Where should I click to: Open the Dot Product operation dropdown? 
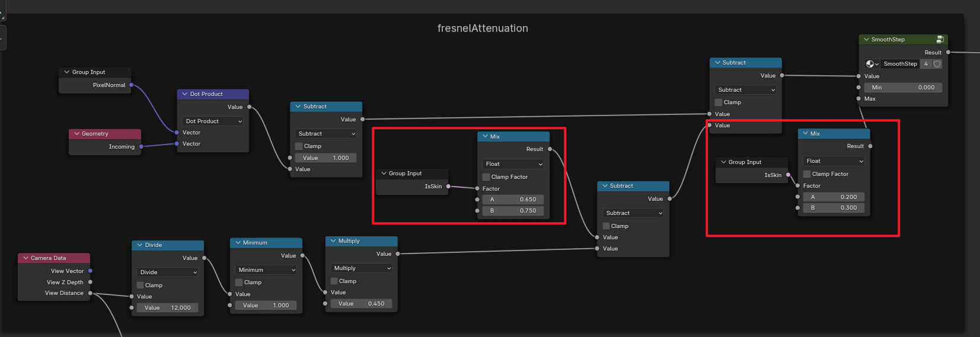[x=213, y=121]
